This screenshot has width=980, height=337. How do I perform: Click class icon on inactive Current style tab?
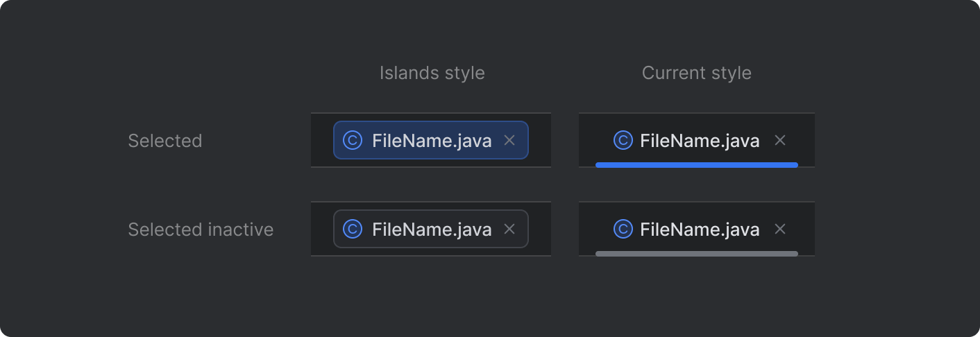click(x=623, y=229)
